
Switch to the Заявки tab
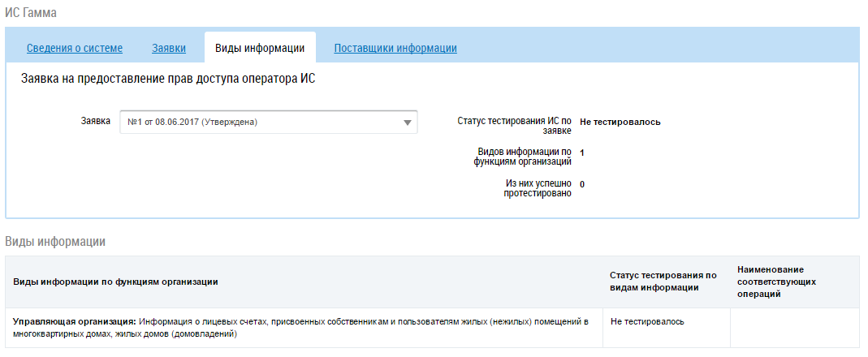(x=169, y=48)
